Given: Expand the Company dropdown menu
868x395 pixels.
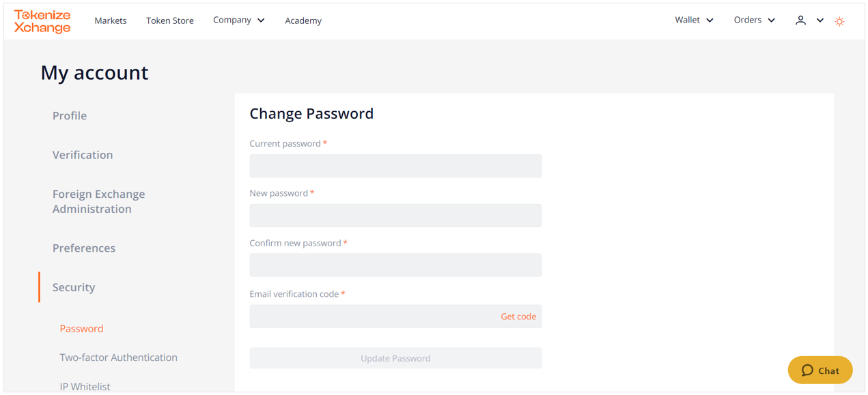Looking at the screenshot, I should click(x=239, y=20).
